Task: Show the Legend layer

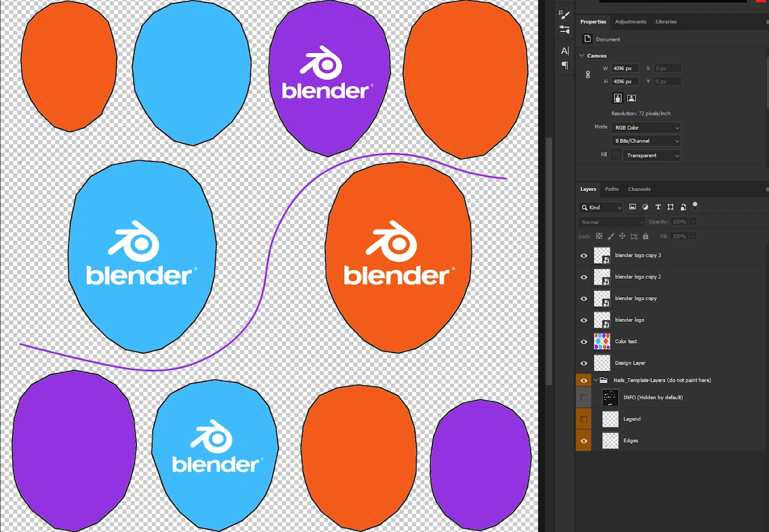Action: point(583,419)
